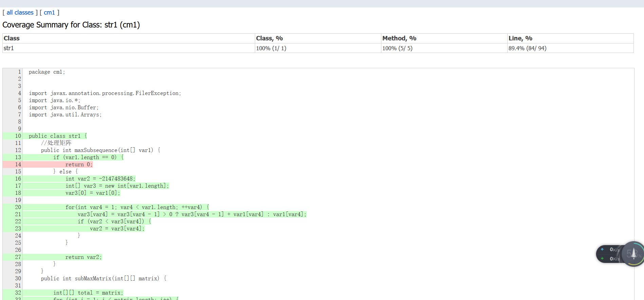Click the subMaxMatrix method declaration
Viewport: 644px width, 300px height.
click(x=104, y=279)
